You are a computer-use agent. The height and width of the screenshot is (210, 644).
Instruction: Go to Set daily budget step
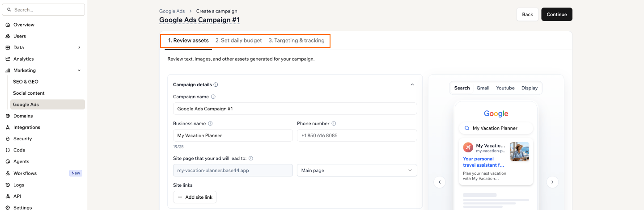coord(238,40)
